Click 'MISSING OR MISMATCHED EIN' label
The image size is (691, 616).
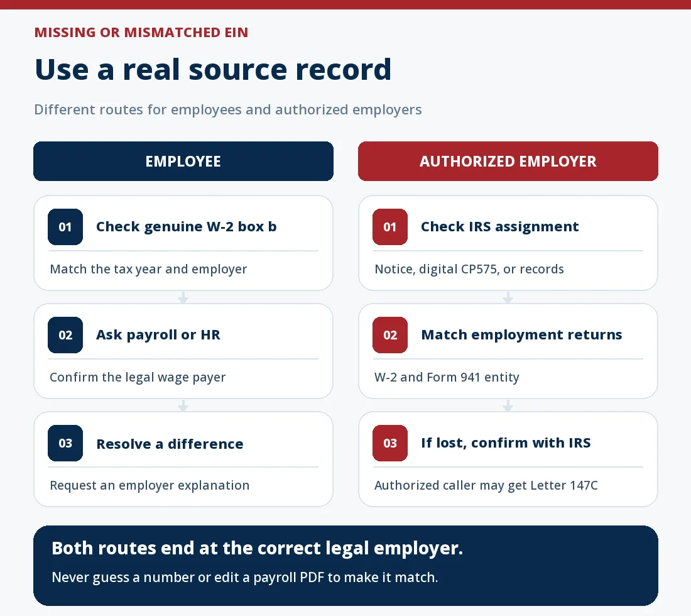point(141,33)
